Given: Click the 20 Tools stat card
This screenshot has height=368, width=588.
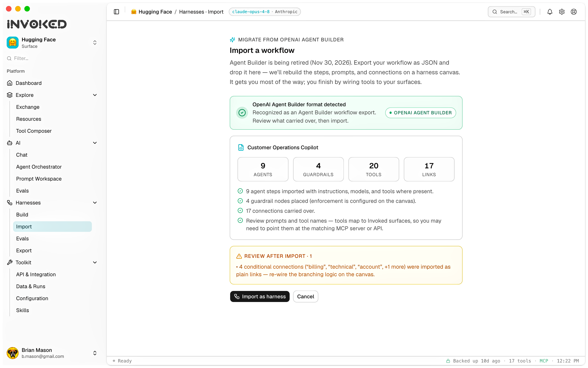Looking at the screenshot, I should [373, 169].
